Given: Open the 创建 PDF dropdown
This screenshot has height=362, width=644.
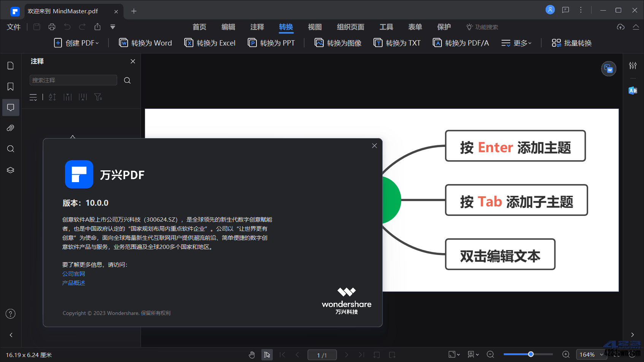Looking at the screenshot, I should point(77,43).
